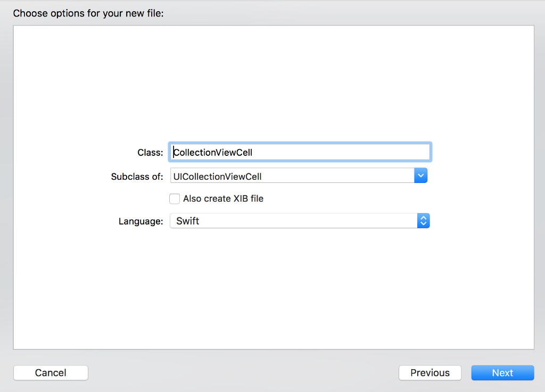This screenshot has width=545, height=392.
Task: Click the 'Choose options for your new file:' heading
Action: 88,13
